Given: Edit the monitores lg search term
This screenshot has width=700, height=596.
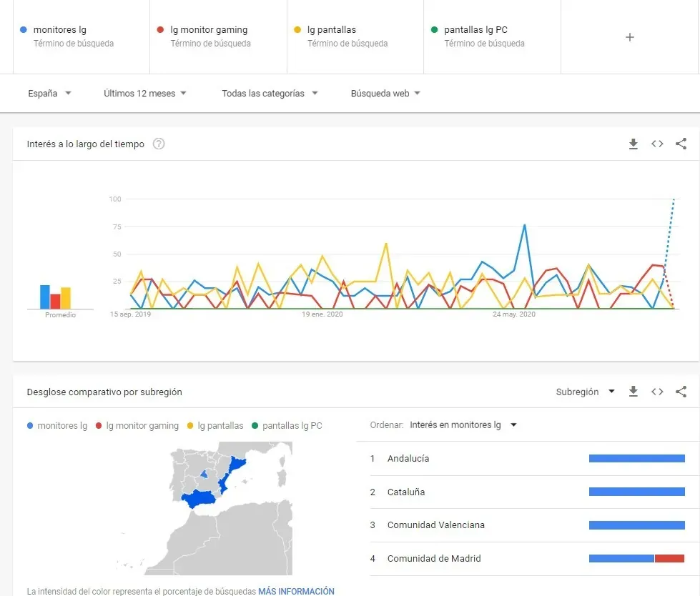Looking at the screenshot, I should point(59,29).
